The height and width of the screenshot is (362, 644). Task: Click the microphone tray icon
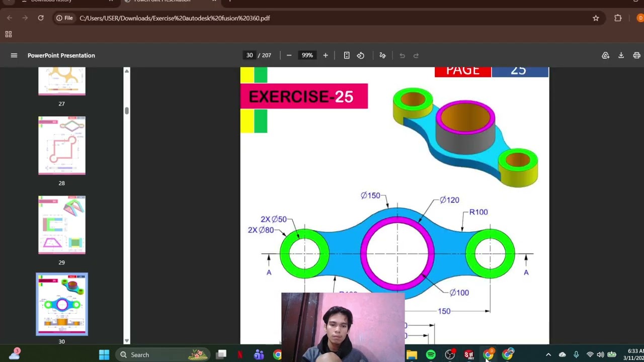point(576,355)
